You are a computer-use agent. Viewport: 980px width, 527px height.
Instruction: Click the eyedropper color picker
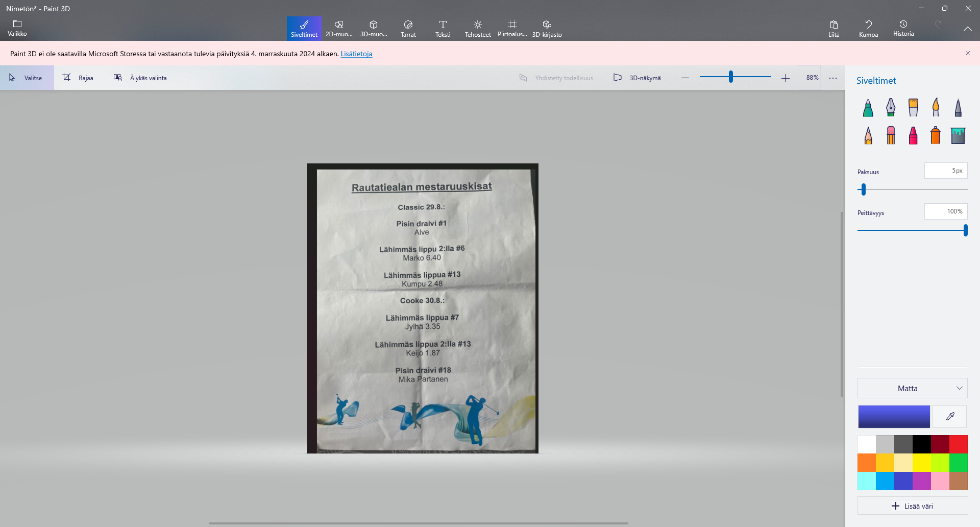tap(950, 417)
